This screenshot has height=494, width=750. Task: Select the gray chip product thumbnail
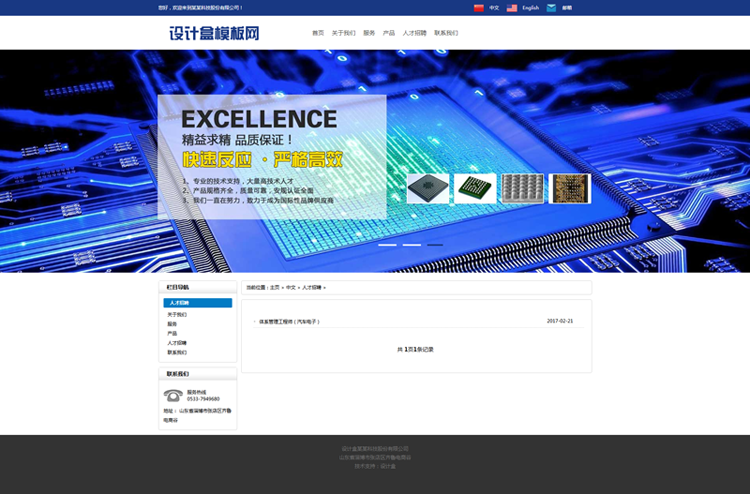pos(428,188)
